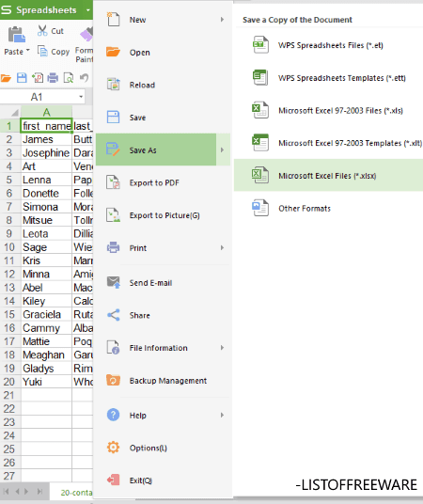
Task: Open Backup Management folder icon
Action: (113, 380)
